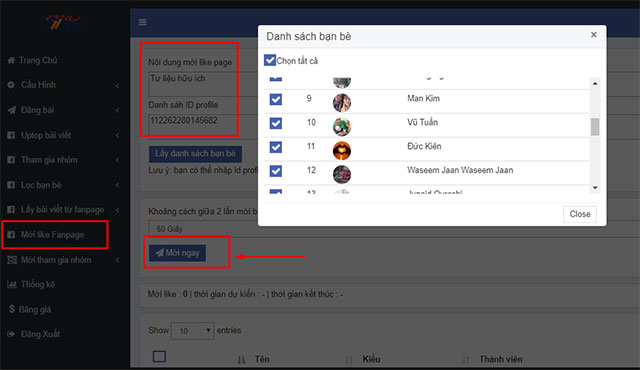Click the Facebook icon beside Lọc bạn bè

pos(11,185)
